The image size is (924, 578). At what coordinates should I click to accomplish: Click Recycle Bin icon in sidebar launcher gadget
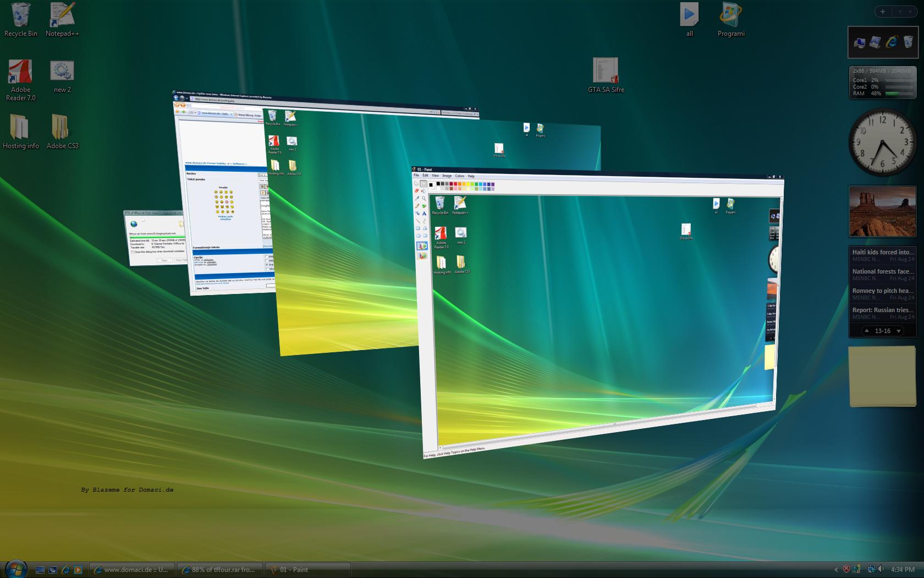tap(908, 41)
